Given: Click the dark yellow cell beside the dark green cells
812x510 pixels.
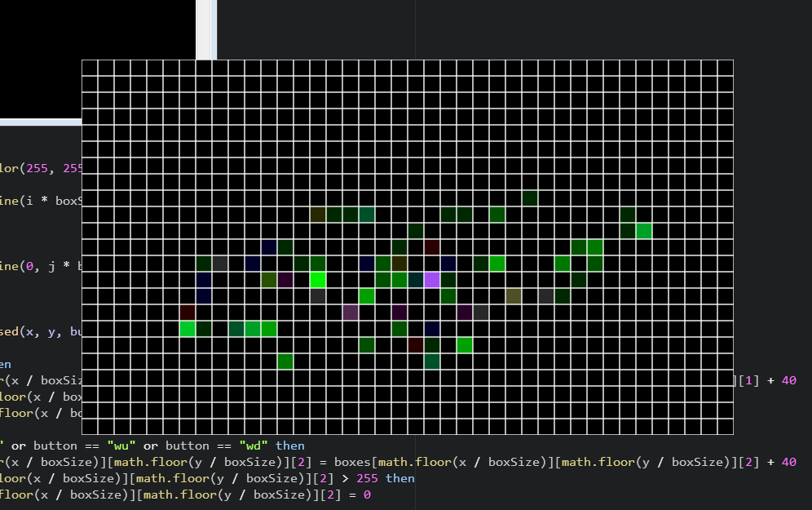Looking at the screenshot, I should (318, 215).
